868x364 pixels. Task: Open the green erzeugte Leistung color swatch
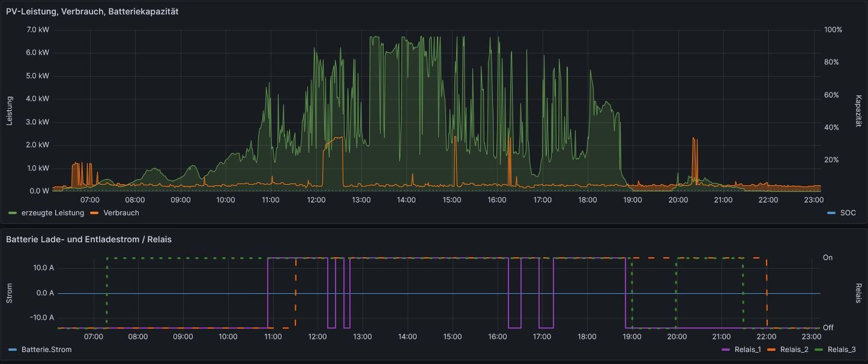tap(13, 213)
